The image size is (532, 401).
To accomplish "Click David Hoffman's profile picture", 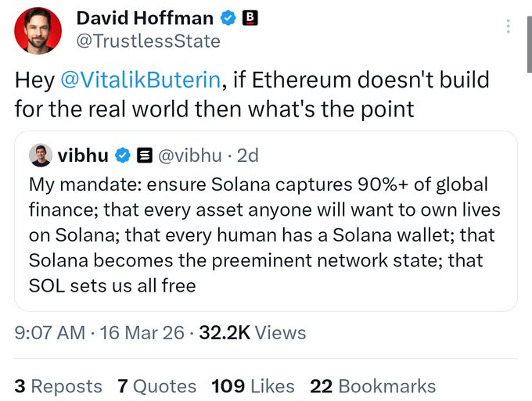I will click(x=38, y=30).
